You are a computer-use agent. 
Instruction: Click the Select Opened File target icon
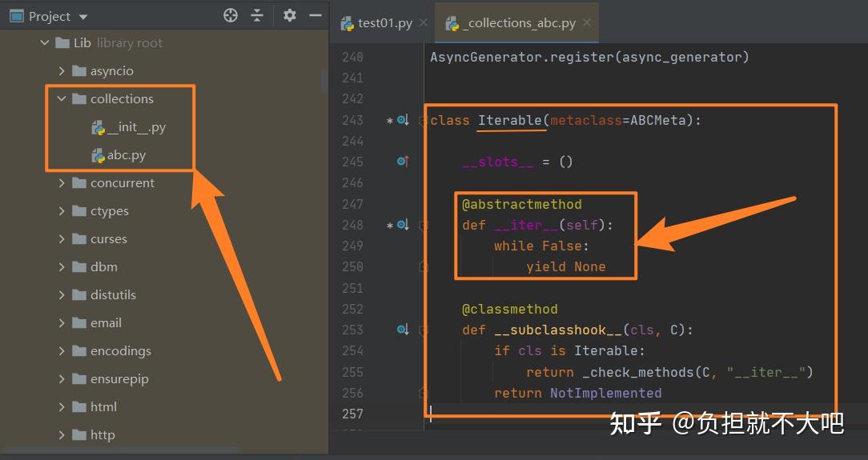(231, 15)
